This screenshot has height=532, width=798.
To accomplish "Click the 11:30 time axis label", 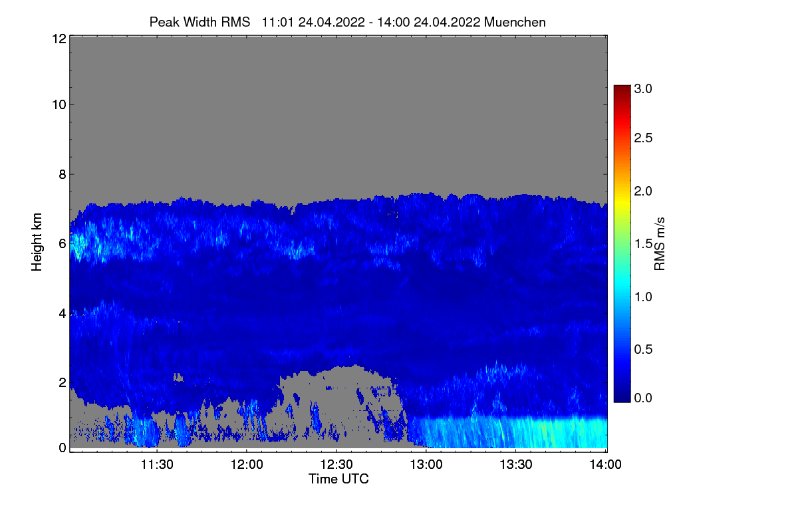I will pos(156,465).
